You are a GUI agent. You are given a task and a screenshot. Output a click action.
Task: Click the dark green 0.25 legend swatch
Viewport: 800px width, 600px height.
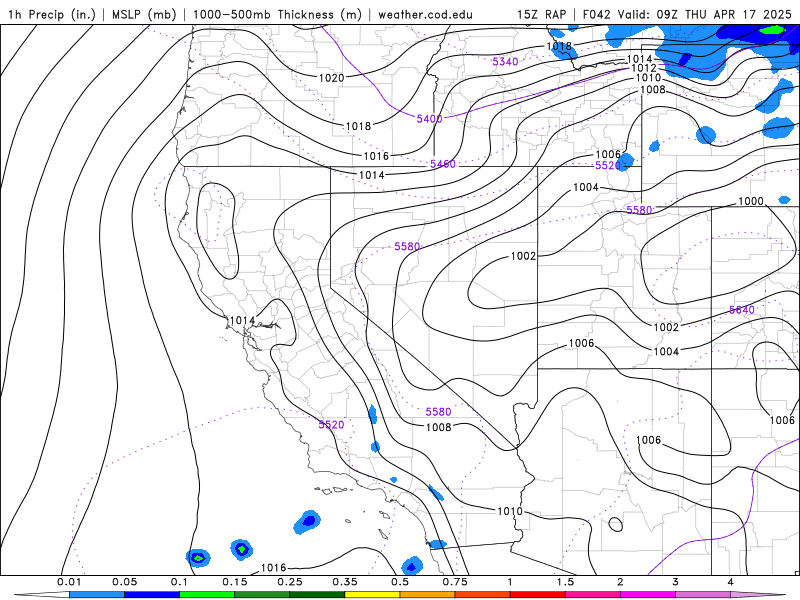point(317,595)
